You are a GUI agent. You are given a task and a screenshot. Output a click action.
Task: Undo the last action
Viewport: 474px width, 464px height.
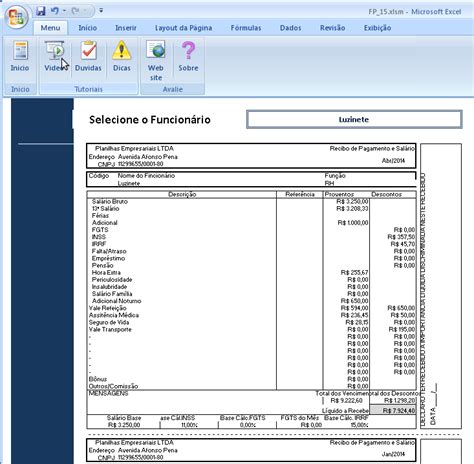55,11
